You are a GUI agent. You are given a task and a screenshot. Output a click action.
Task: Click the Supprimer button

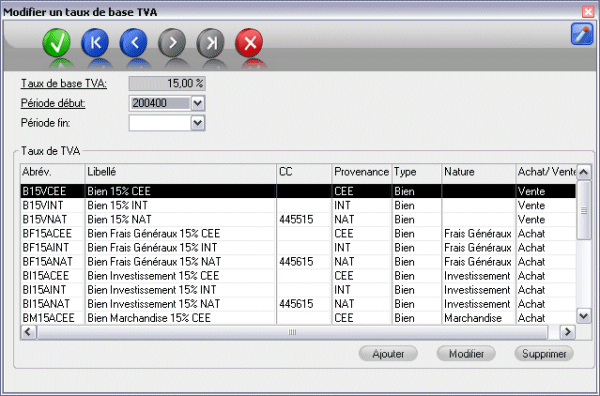click(544, 354)
